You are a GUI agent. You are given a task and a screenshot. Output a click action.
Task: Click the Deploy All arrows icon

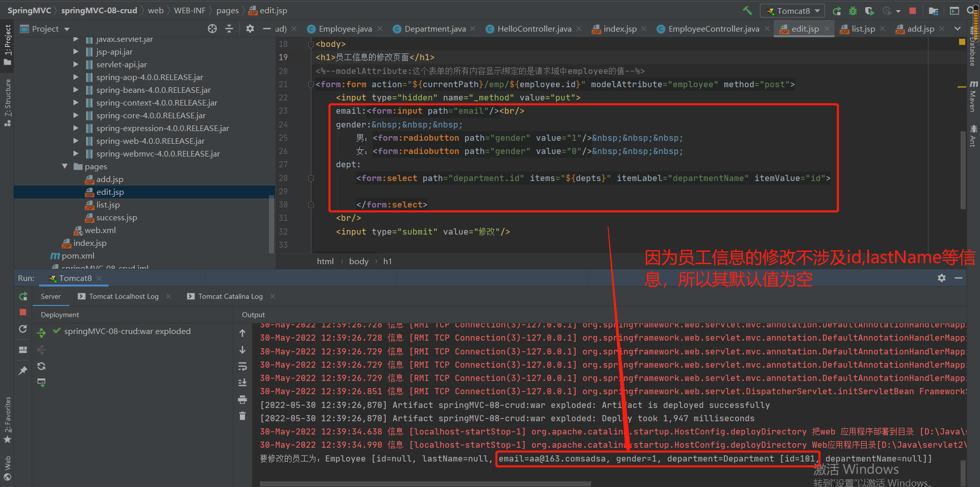[x=41, y=333]
